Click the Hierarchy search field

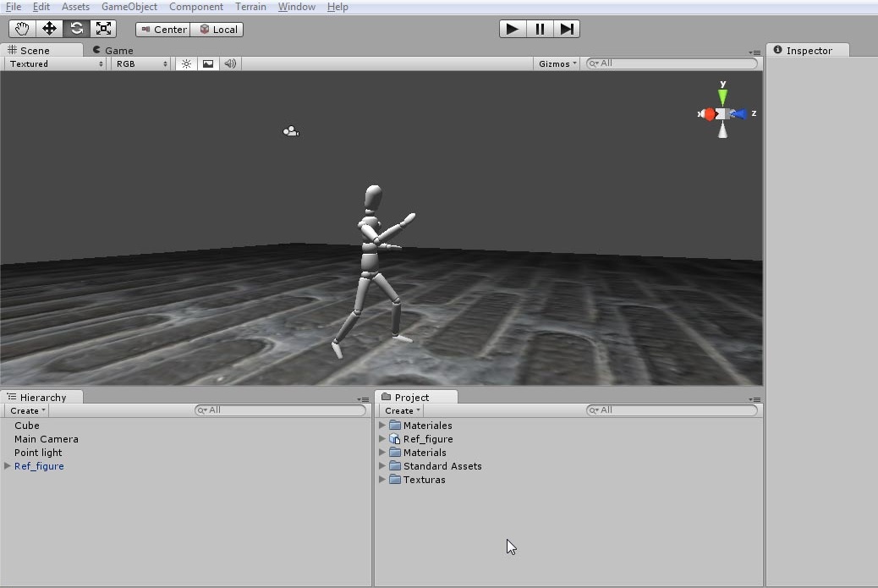click(x=280, y=410)
